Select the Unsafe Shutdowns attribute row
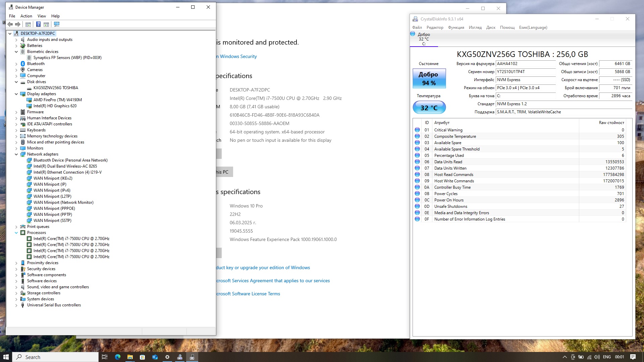Screen dimensions: 644x362 (520, 206)
